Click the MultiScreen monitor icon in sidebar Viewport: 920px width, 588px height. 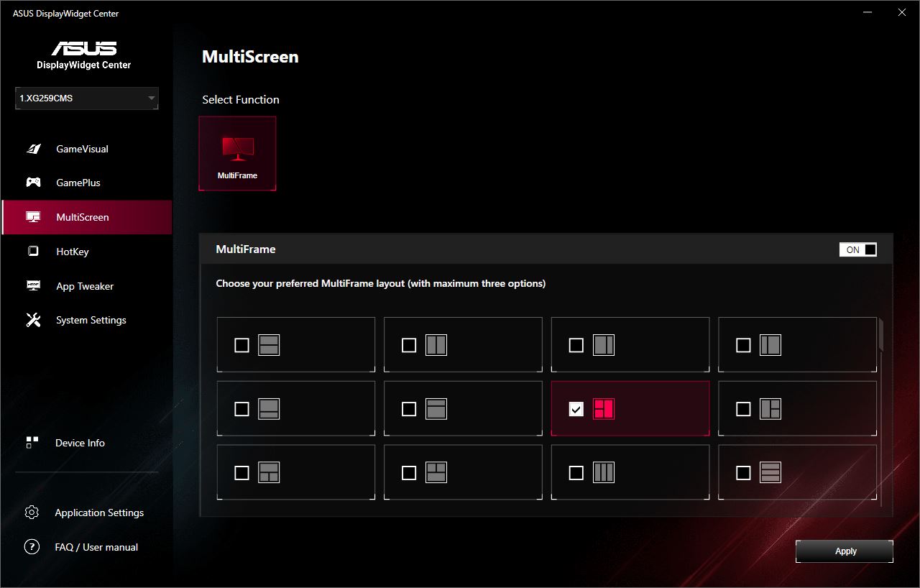click(33, 217)
